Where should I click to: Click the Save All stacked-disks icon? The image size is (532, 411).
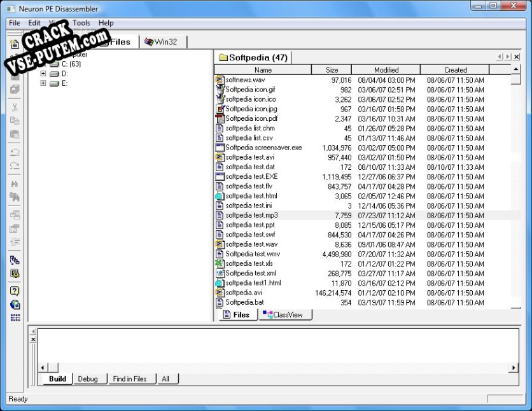click(15, 90)
